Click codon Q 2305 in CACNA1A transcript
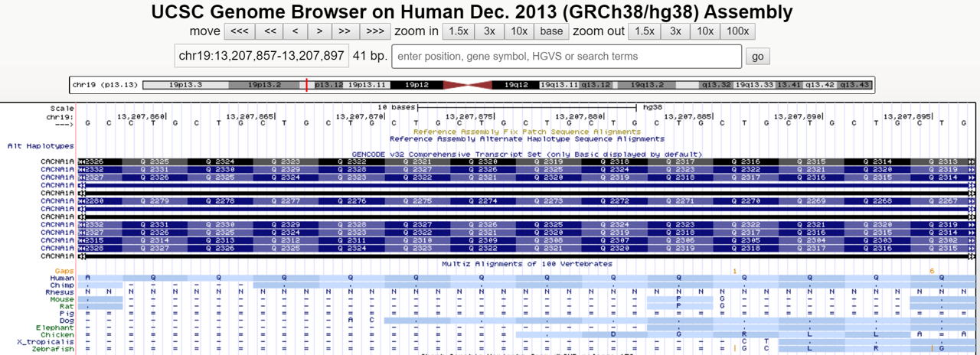 coord(745,240)
